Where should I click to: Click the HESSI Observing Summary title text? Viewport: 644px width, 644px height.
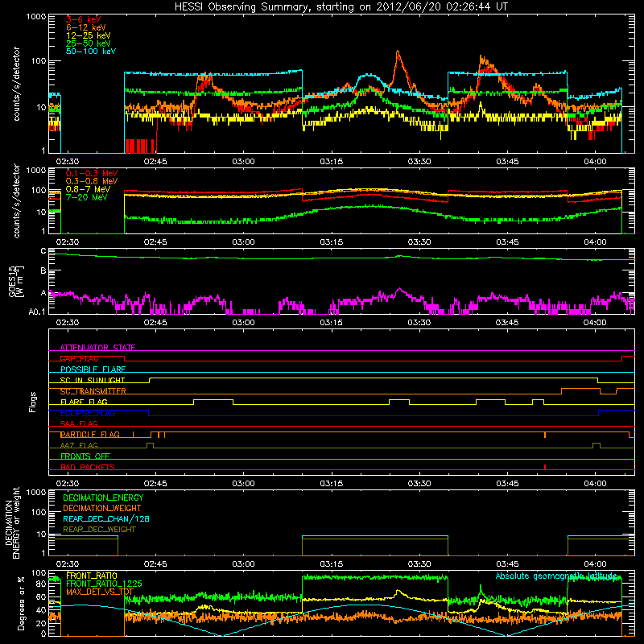(341, 7)
